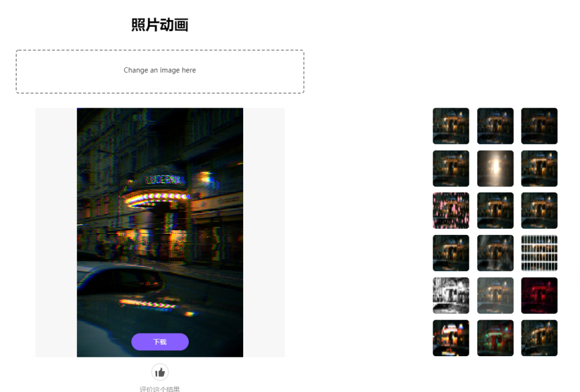Select the vertical blinds effect thumbnail
580x392 pixels.
pyautogui.click(x=539, y=253)
